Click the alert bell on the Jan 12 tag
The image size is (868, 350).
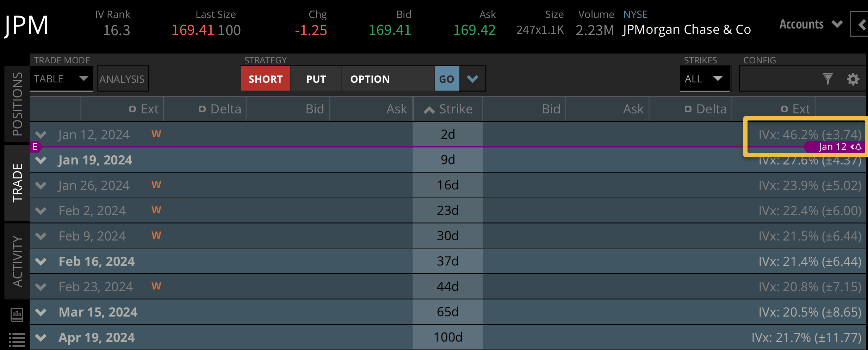tap(858, 147)
